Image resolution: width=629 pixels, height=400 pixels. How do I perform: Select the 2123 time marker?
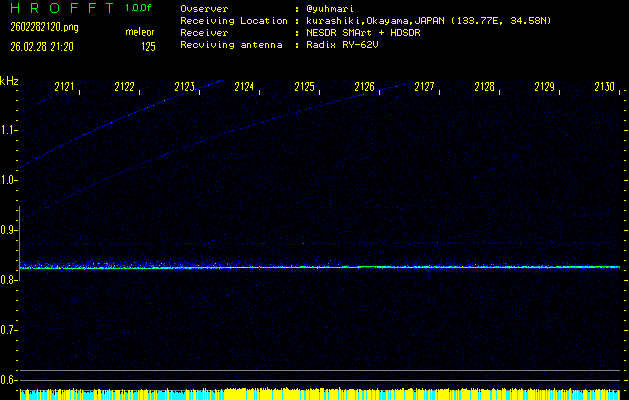click(x=184, y=87)
